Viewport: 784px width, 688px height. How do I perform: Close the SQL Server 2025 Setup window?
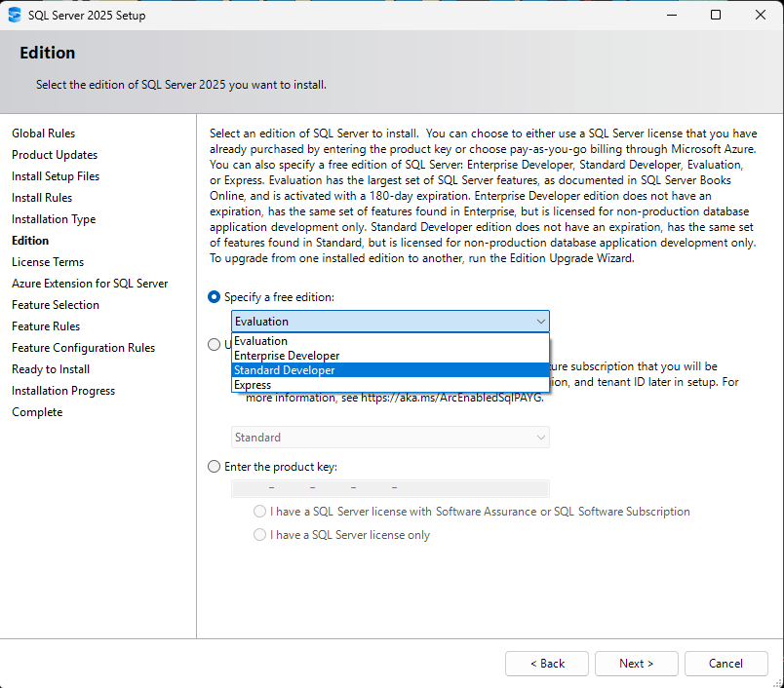[x=761, y=16]
